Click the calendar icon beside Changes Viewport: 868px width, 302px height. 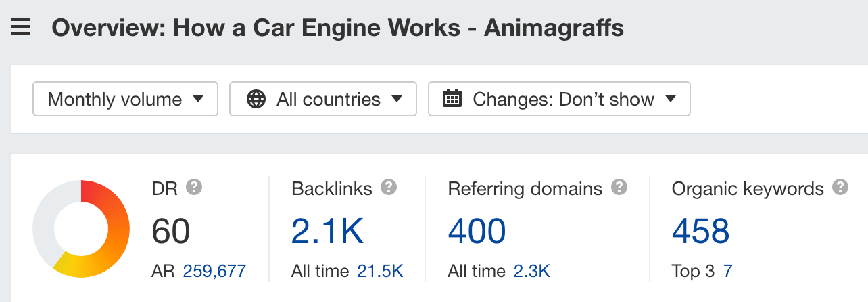[x=452, y=100]
